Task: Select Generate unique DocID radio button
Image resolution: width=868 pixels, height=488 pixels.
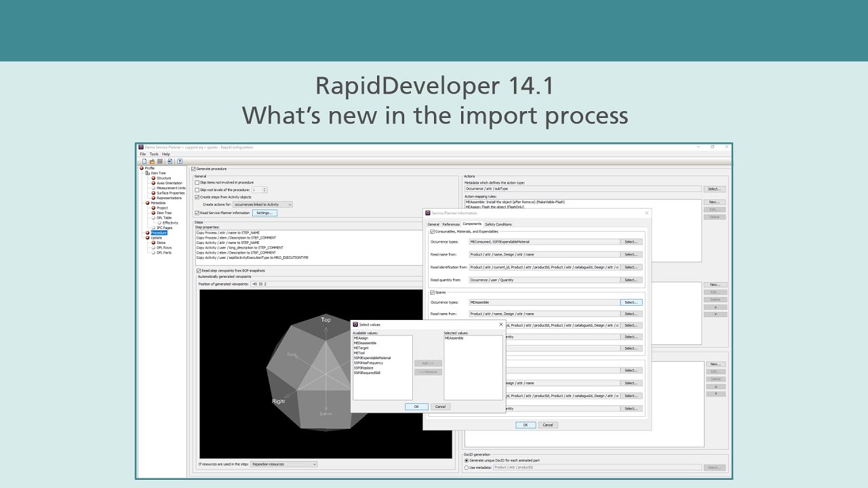Action: click(x=466, y=460)
